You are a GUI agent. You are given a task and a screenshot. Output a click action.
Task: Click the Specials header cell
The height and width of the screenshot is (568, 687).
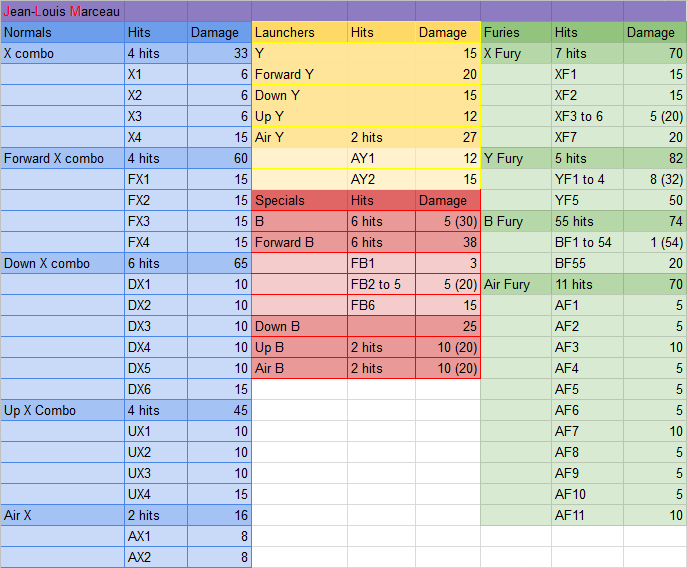pos(299,200)
